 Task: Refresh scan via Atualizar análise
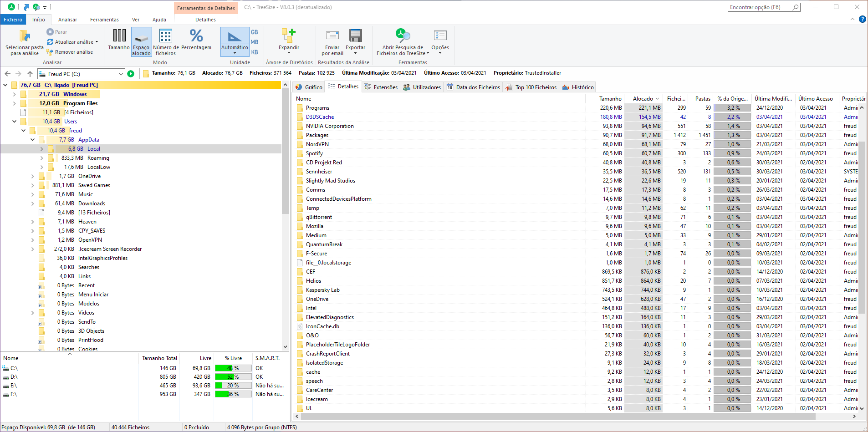coord(72,42)
